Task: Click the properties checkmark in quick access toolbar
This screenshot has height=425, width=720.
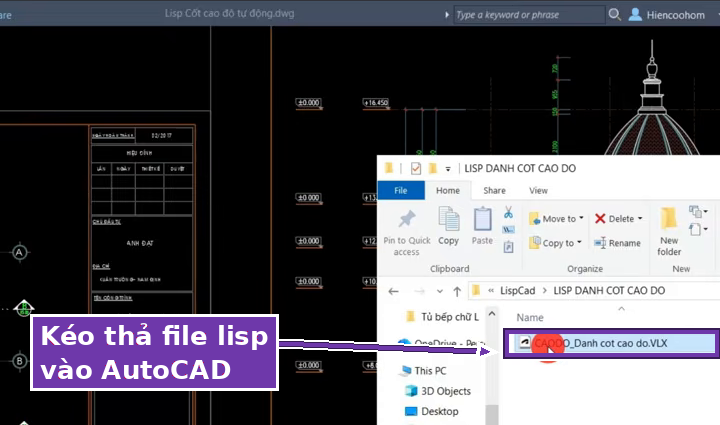Action: coord(416,168)
